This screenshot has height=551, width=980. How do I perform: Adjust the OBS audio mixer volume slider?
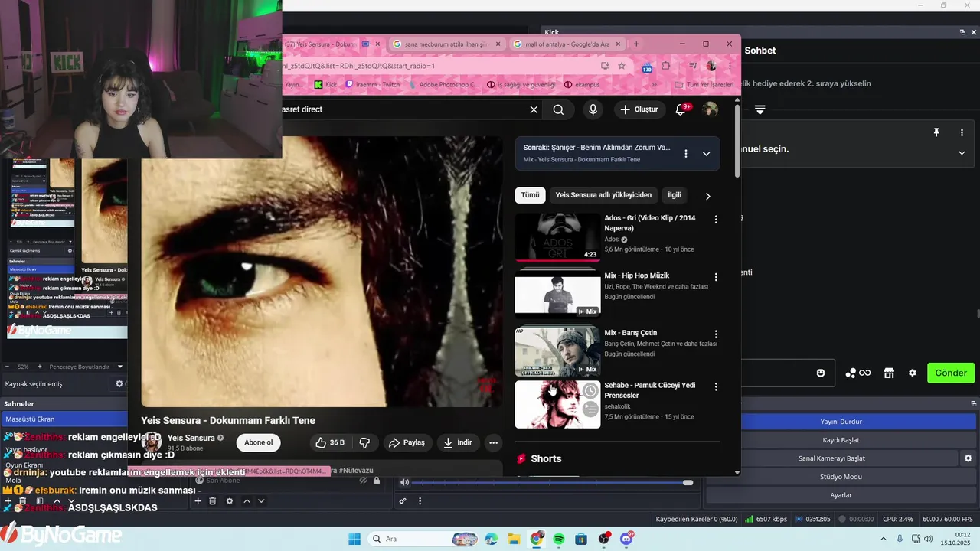click(x=551, y=482)
